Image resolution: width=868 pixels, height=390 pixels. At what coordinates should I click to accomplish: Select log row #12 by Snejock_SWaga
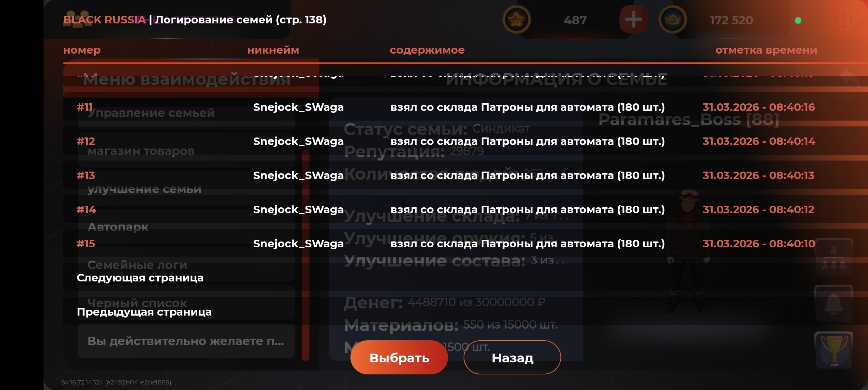coord(465,141)
